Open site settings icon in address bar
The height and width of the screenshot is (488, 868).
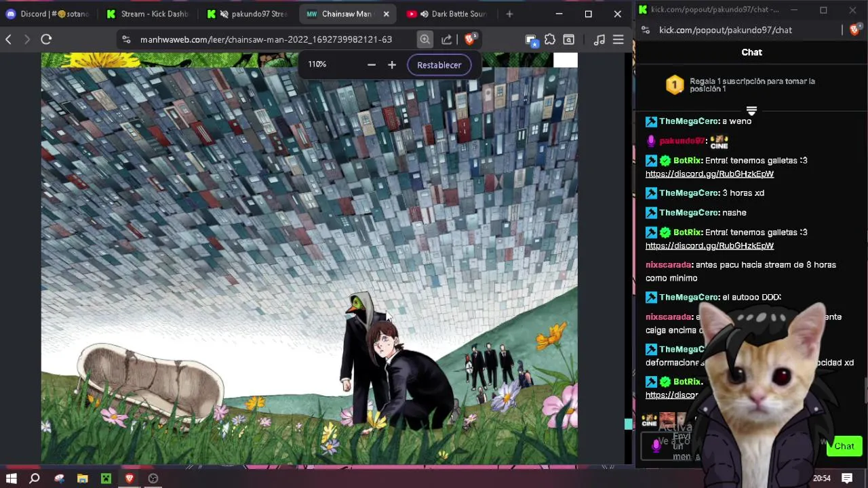pos(127,39)
